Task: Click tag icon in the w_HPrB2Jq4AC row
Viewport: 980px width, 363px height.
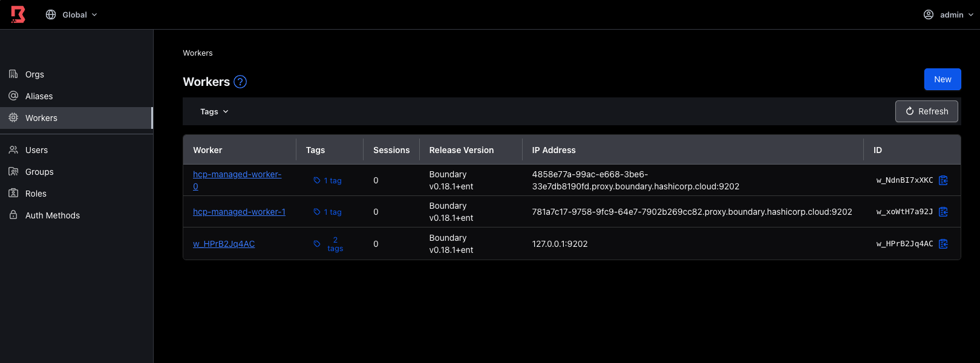Action: tap(317, 244)
